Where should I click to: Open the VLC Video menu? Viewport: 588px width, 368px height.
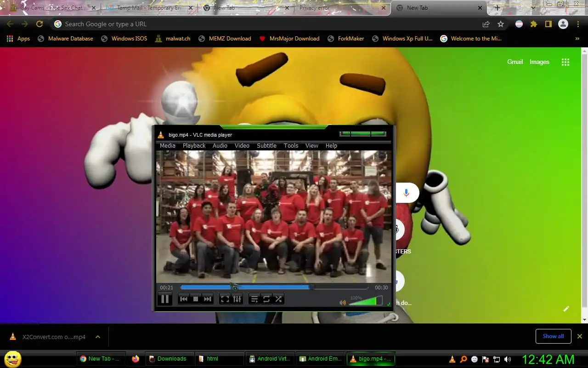pos(242,145)
